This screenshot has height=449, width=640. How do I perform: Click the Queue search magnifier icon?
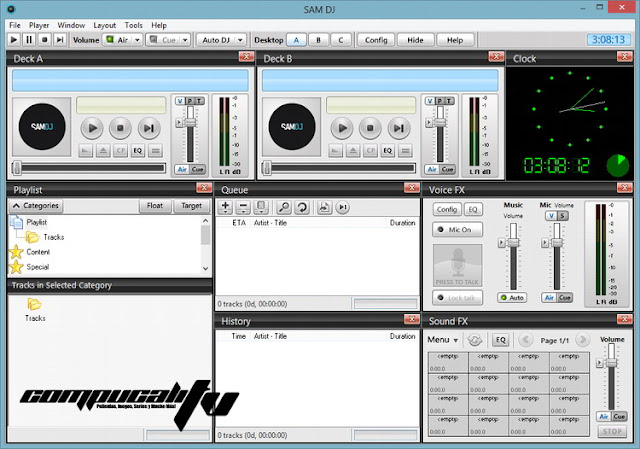click(284, 207)
